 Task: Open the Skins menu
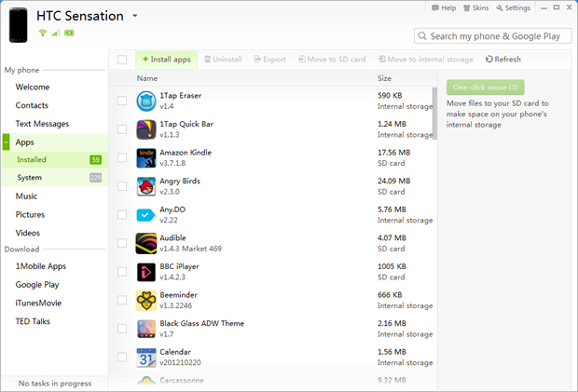point(475,7)
